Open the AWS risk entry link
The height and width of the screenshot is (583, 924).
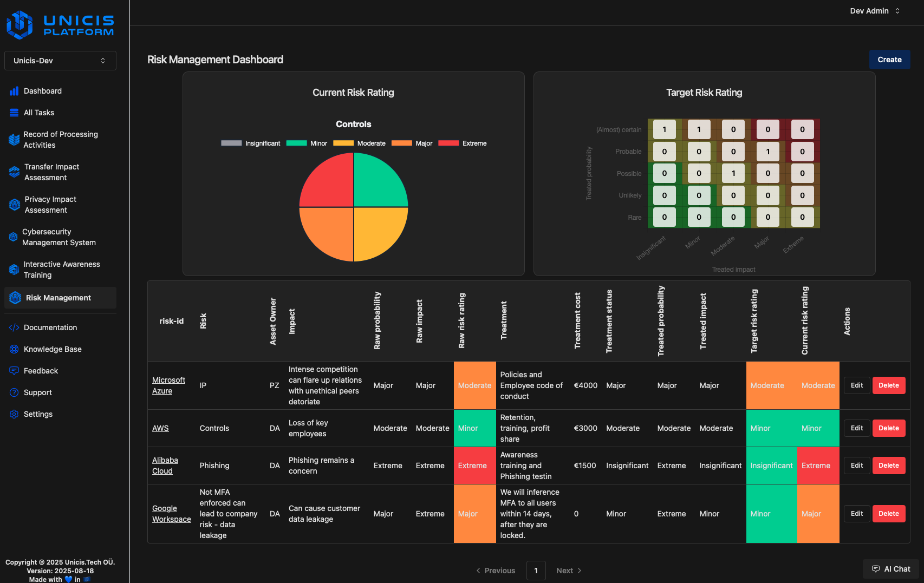[x=160, y=428]
